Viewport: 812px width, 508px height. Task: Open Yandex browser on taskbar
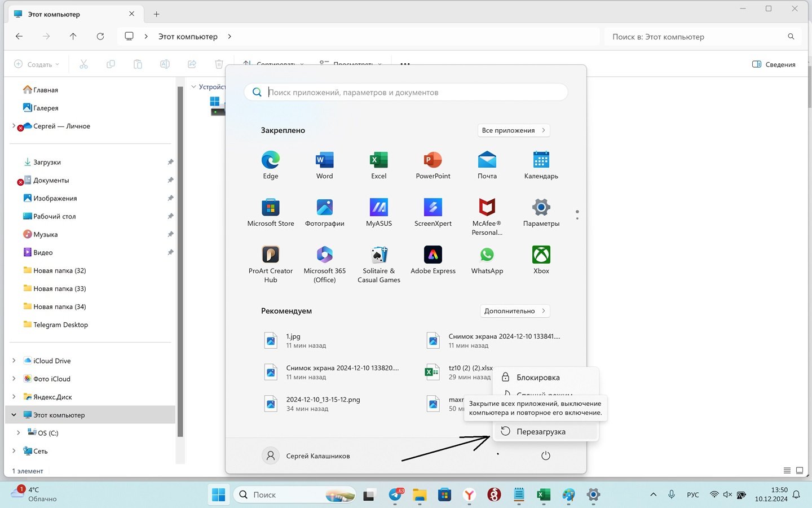[469, 495]
